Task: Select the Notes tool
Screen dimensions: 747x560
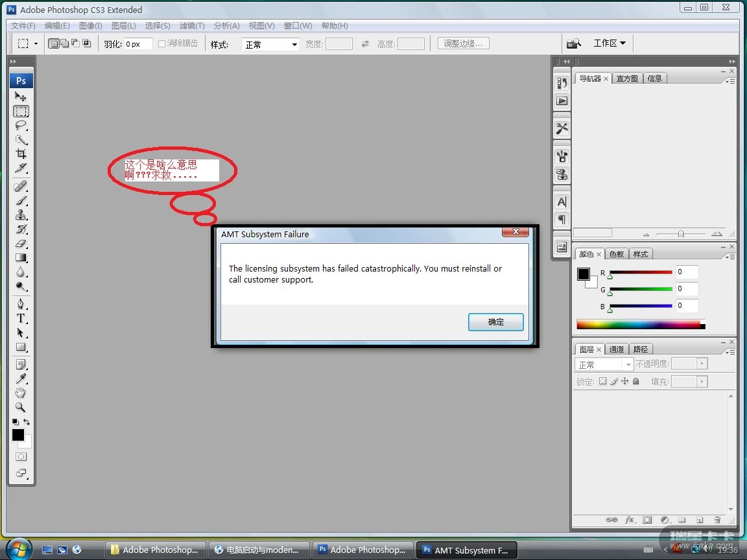Action: pos(21,364)
